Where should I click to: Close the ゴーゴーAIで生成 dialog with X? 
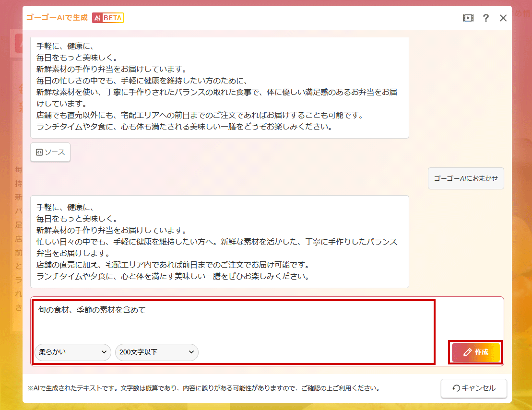[503, 18]
